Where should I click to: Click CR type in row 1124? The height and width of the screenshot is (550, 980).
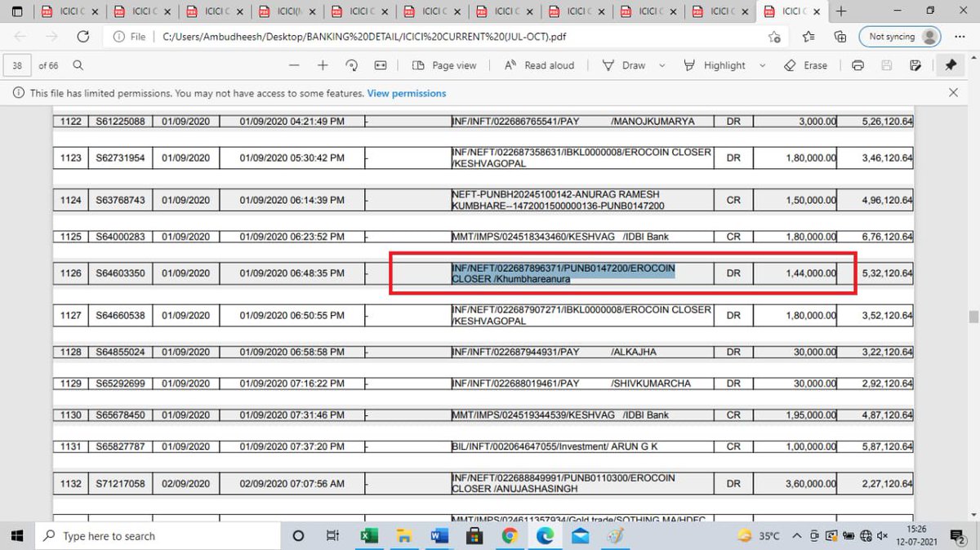click(733, 200)
